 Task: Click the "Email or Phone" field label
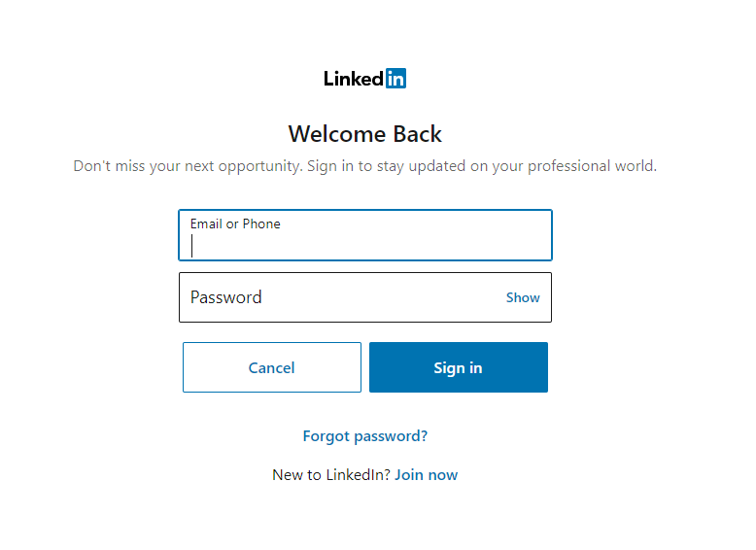[235, 223]
